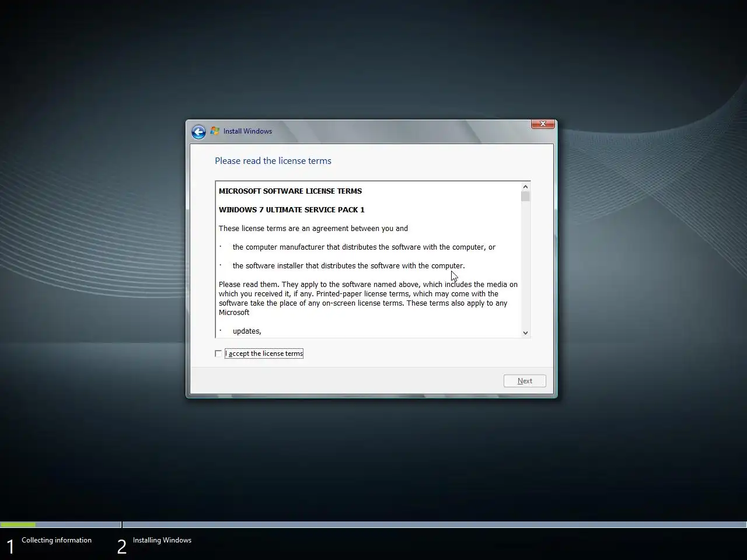Screen dimensions: 747x560
Task: Click the green setup progress bar segment
Action: tap(18, 525)
